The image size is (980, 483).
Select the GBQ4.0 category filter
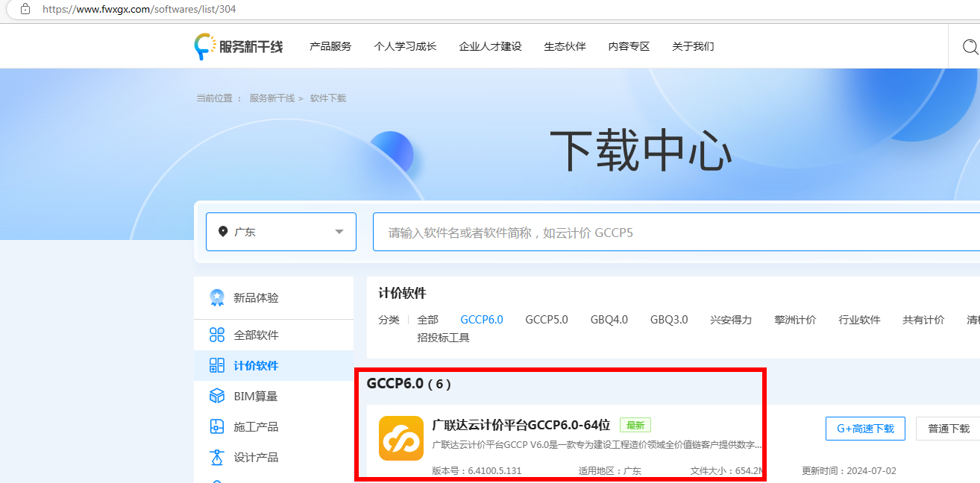(609, 320)
